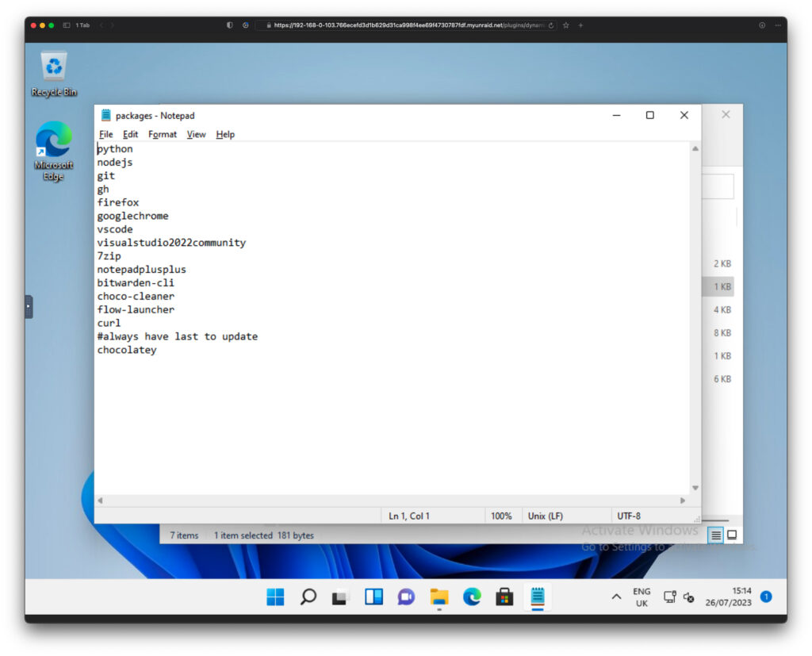Click the '7zip' line in Notepad
This screenshot has width=812, height=656.
pos(109,256)
